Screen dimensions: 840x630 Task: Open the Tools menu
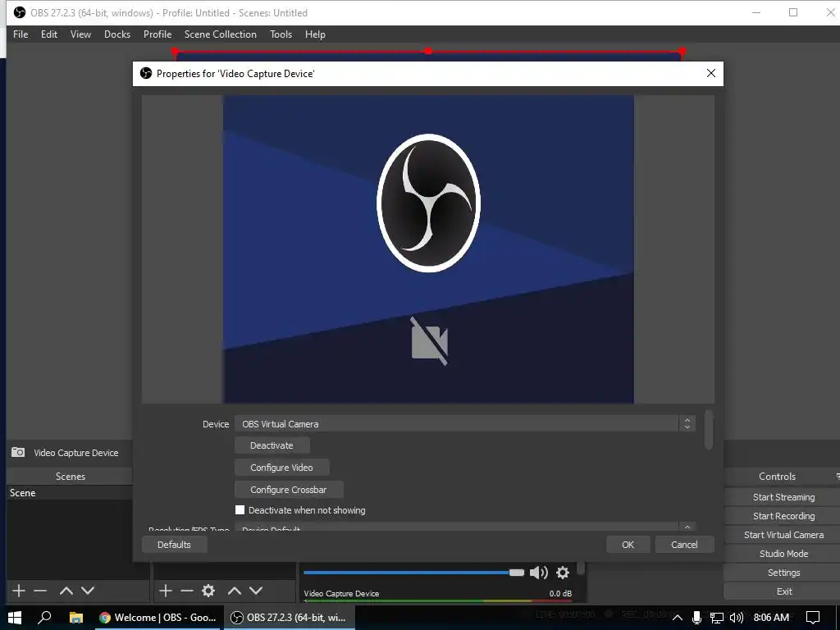coord(281,34)
